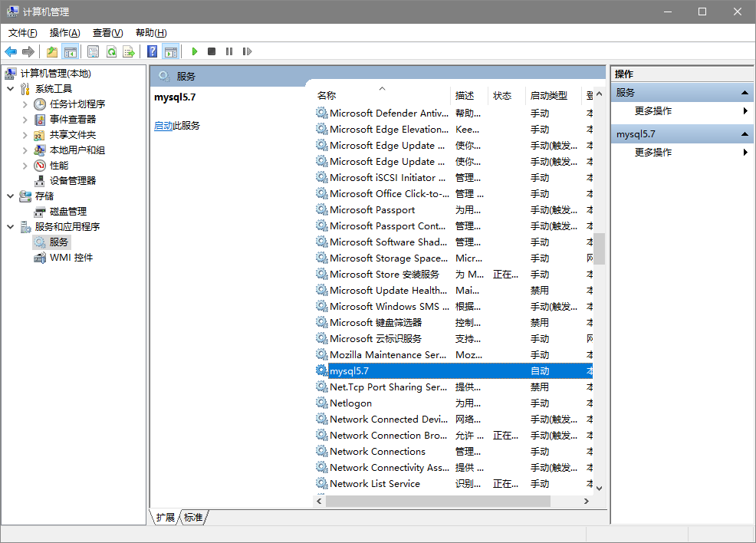Click the WMI 控件 icon in tree
This screenshot has height=543, width=756.
40,258
